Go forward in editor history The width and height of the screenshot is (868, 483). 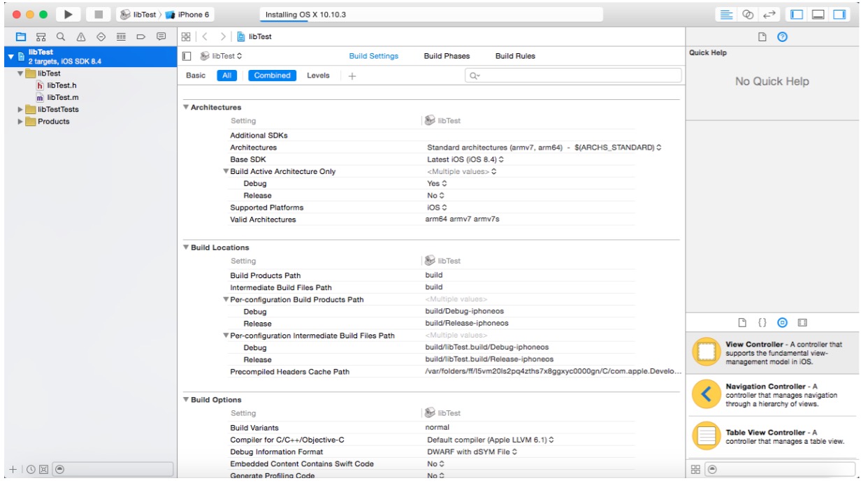(223, 36)
